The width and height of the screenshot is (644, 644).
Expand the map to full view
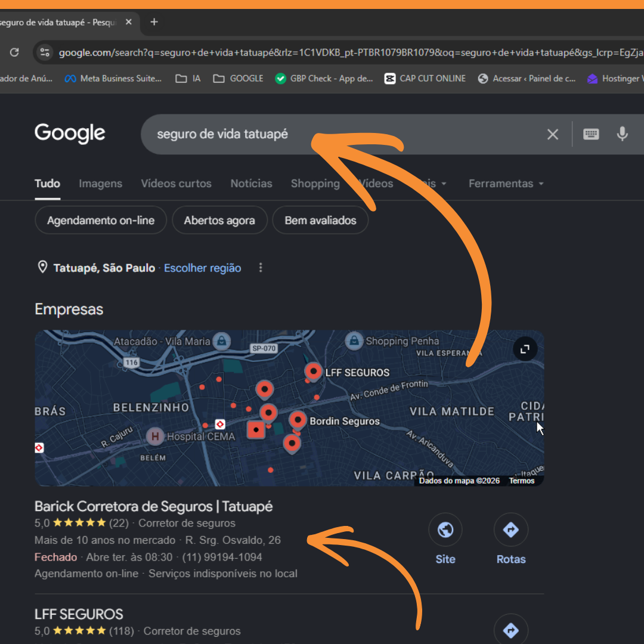click(x=525, y=349)
